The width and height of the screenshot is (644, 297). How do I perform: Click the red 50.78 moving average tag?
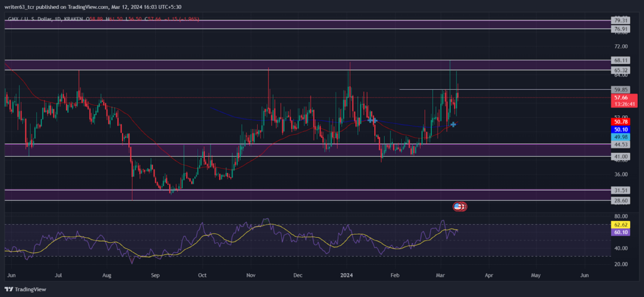pos(620,122)
